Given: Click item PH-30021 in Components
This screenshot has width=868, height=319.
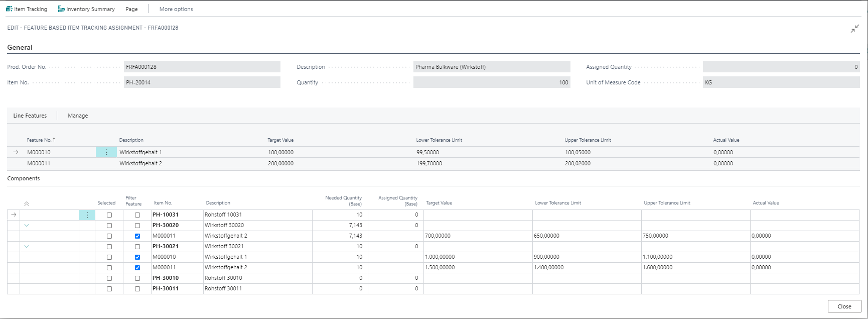Looking at the screenshot, I should 166,246.
